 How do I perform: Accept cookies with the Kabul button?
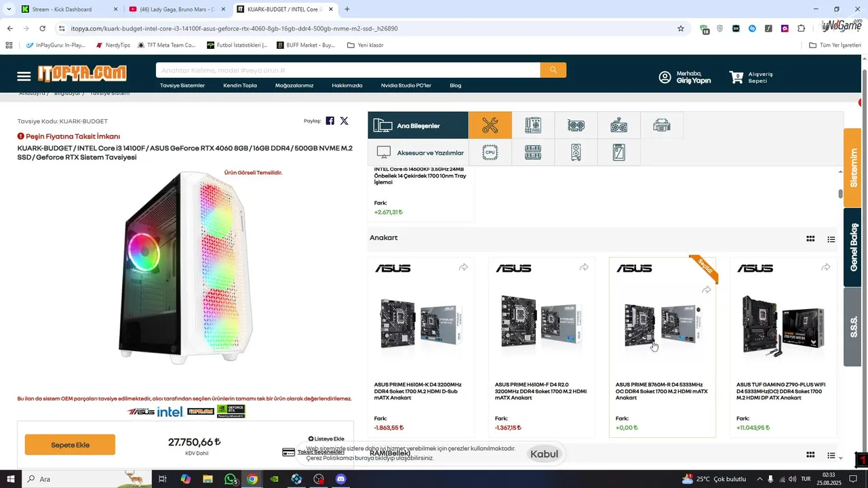coord(545,453)
